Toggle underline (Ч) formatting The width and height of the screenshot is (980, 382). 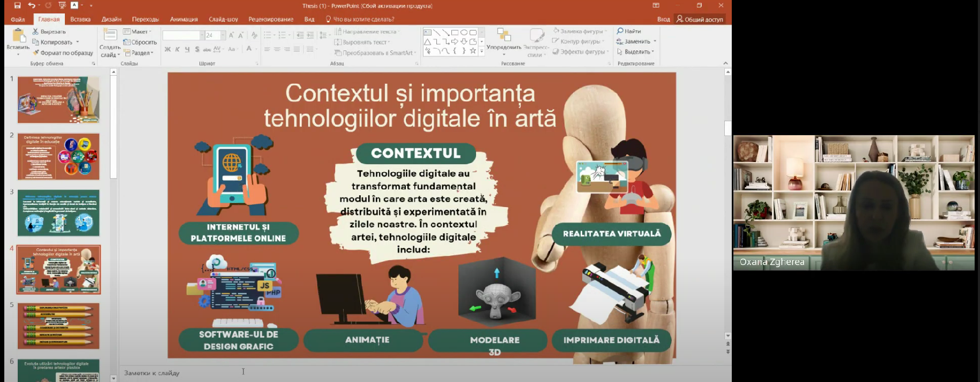coord(187,49)
